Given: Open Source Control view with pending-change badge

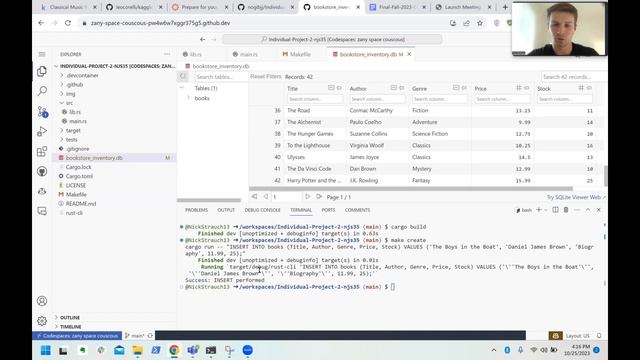Looking at the screenshot, I should (42, 111).
